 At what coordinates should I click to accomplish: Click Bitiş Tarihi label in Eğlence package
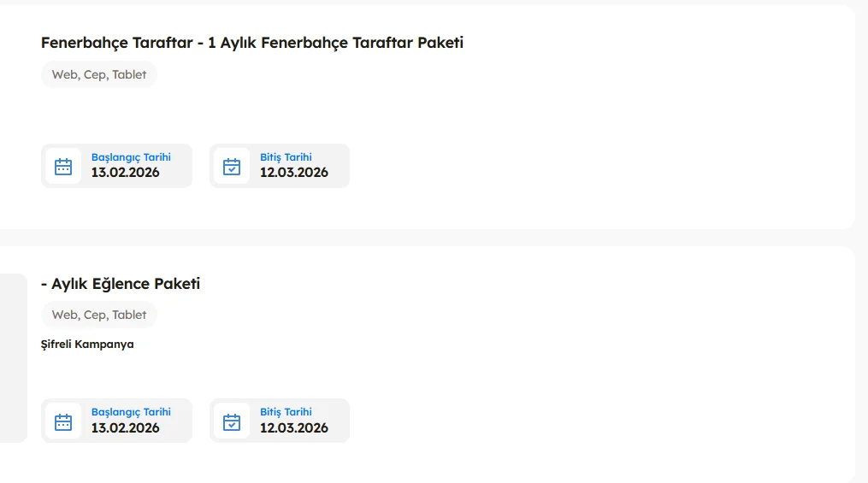click(286, 412)
